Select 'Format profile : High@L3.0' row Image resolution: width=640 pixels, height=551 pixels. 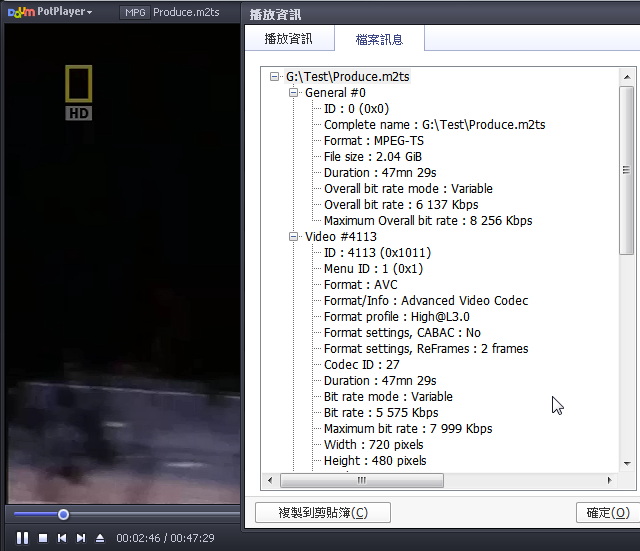click(396, 317)
